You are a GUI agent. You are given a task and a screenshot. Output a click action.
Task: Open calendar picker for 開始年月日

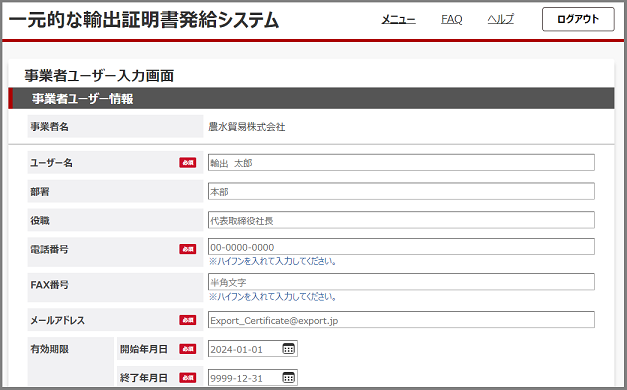pyautogui.click(x=288, y=349)
